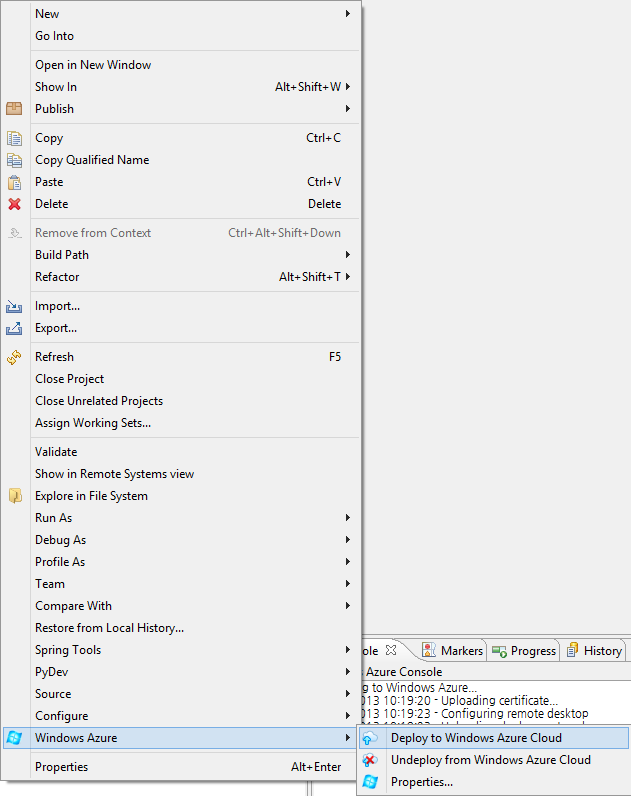631x796 pixels.
Task: Click the Azure Console title text
Action: click(x=404, y=672)
